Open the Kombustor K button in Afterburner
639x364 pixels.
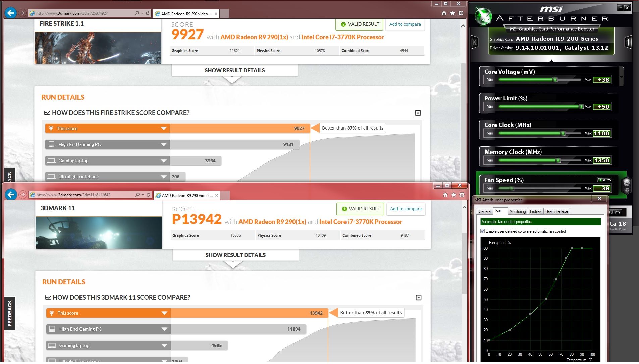point(474,43)
